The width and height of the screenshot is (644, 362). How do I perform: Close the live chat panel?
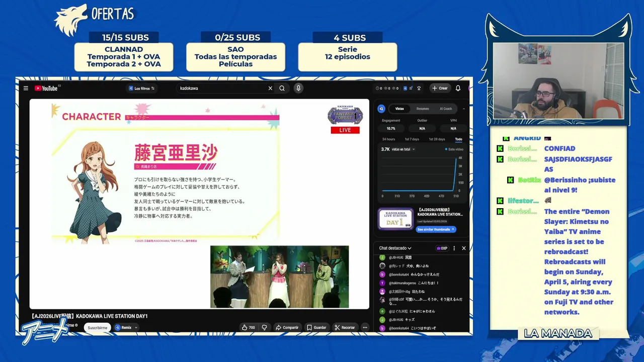pos(464,248)
